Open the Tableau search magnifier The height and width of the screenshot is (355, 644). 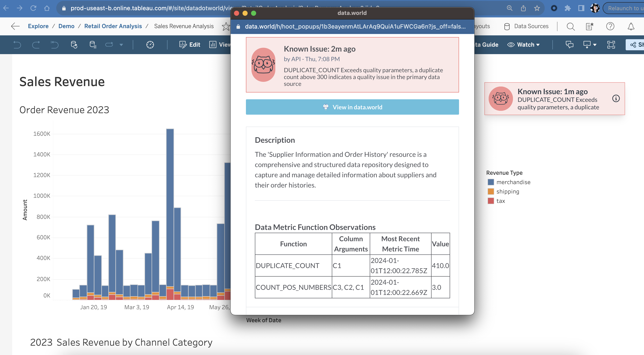[x=570, y=26]
